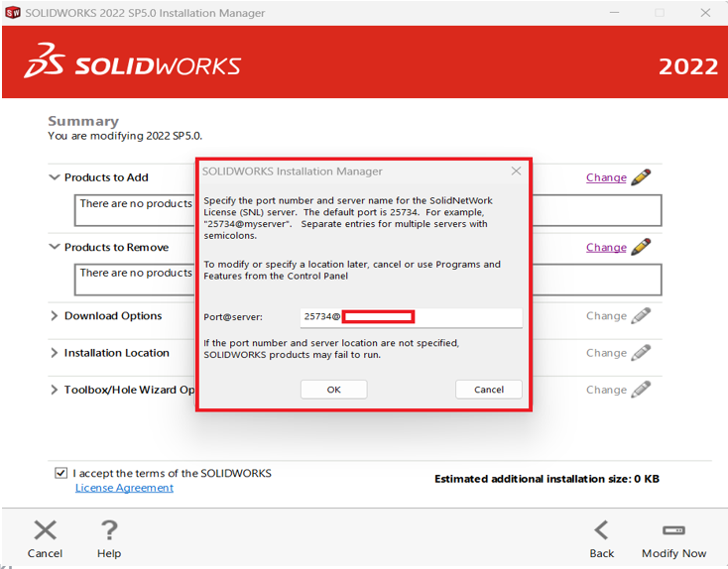Click pencil icon beside Download Options
The width and height of the screenshot is (728, 569).
641,316
